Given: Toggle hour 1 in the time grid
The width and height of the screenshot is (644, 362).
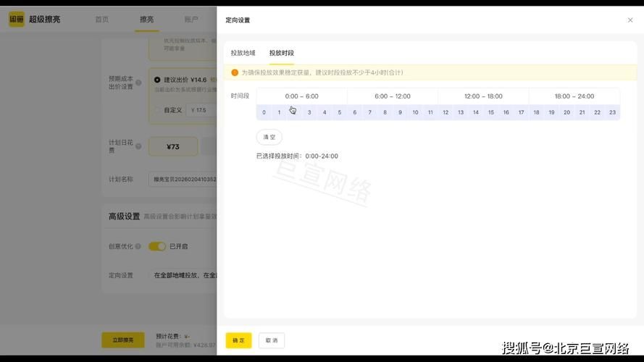Looking at the screenshot, I should (279, 112).
